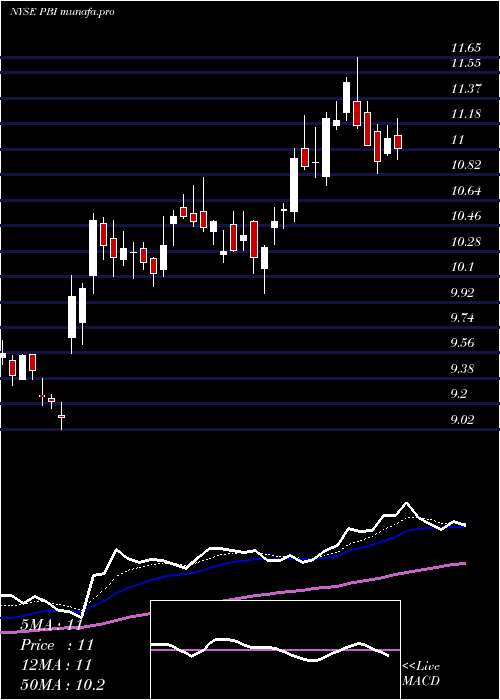Click the 10.64 price axis label
The image size is (500, 700).
tap(466, 191)
